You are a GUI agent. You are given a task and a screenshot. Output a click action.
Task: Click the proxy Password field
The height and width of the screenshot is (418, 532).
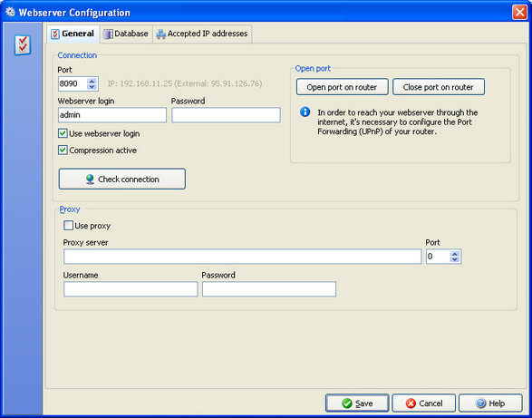coord(269,289)
